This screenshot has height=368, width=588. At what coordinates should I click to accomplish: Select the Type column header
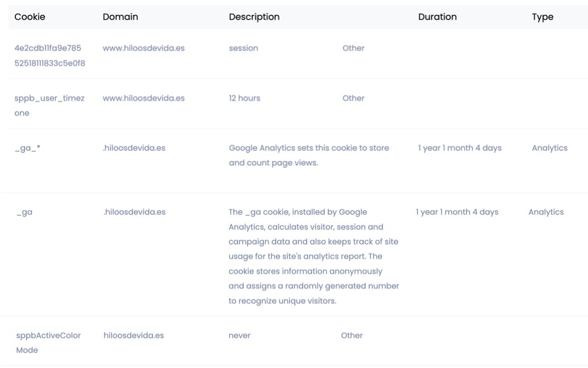[542, 17]
